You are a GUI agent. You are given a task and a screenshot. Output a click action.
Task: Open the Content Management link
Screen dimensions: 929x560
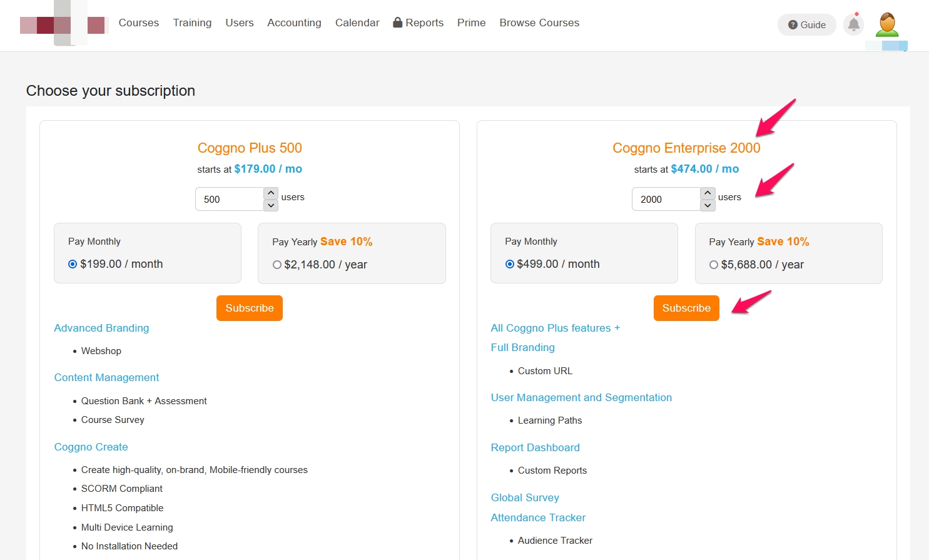[x=106, y=377]
